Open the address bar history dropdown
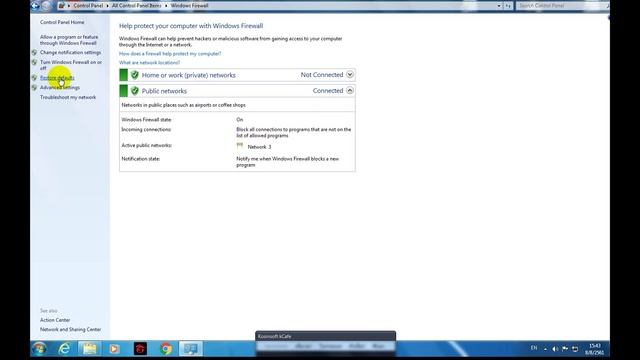640x360 pixels. [x=499, y=6]
